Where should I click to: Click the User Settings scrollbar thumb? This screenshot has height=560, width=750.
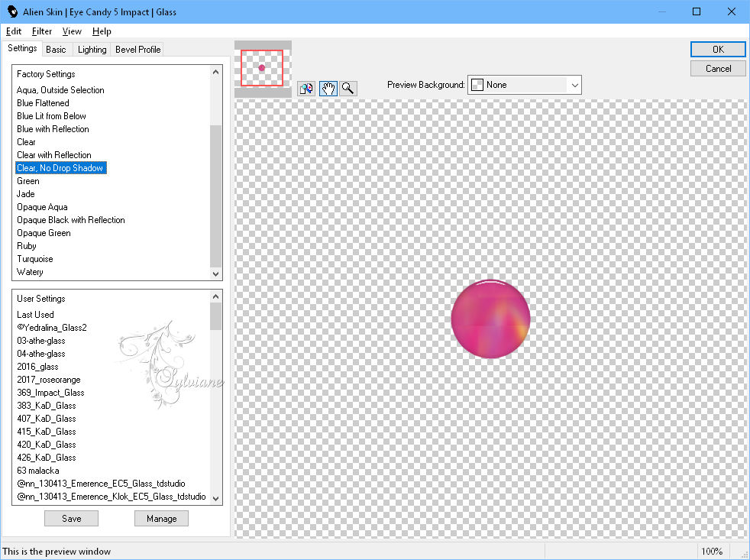click(x=215, y=316)
